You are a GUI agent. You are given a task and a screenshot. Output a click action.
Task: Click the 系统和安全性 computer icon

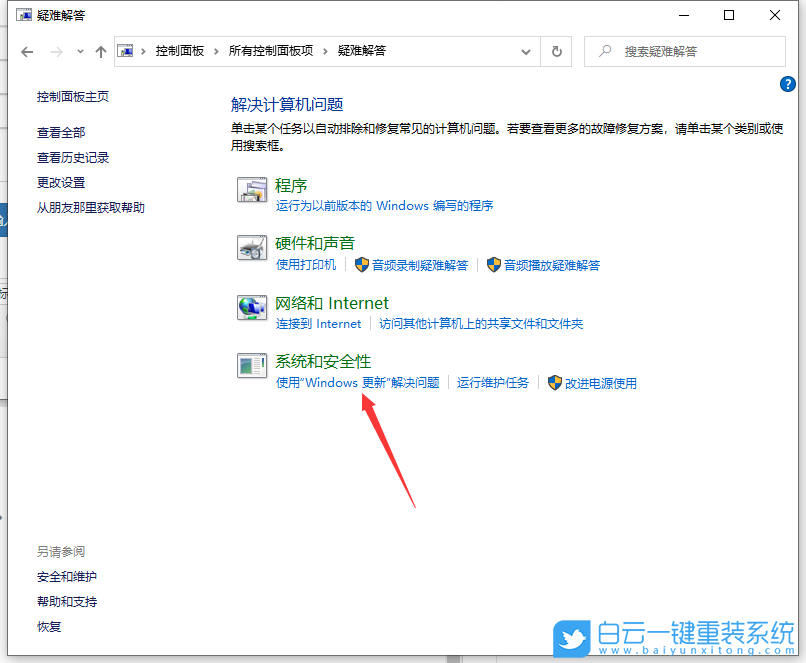[252, 367]
